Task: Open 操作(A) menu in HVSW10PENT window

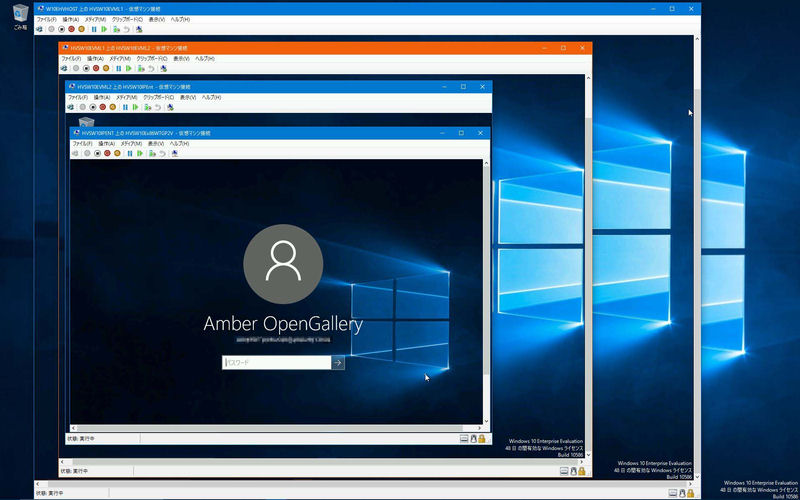Action: pos(106,143)
